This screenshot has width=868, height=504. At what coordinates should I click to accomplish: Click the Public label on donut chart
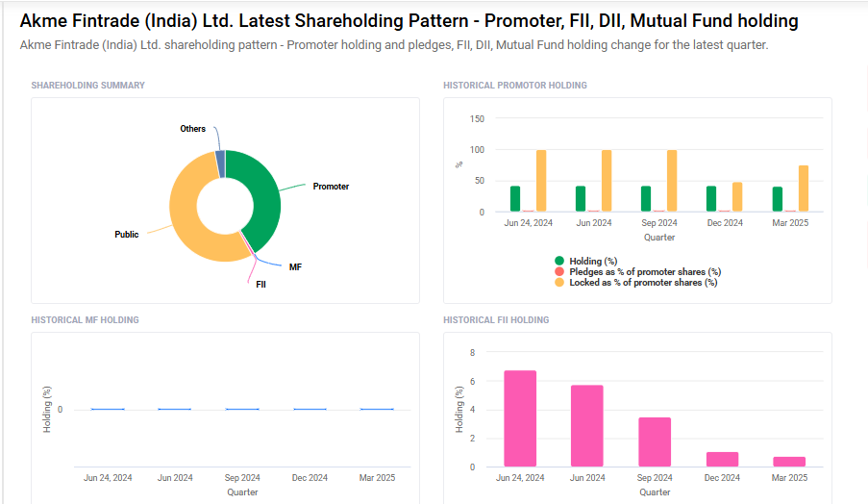tap(126, 235)
